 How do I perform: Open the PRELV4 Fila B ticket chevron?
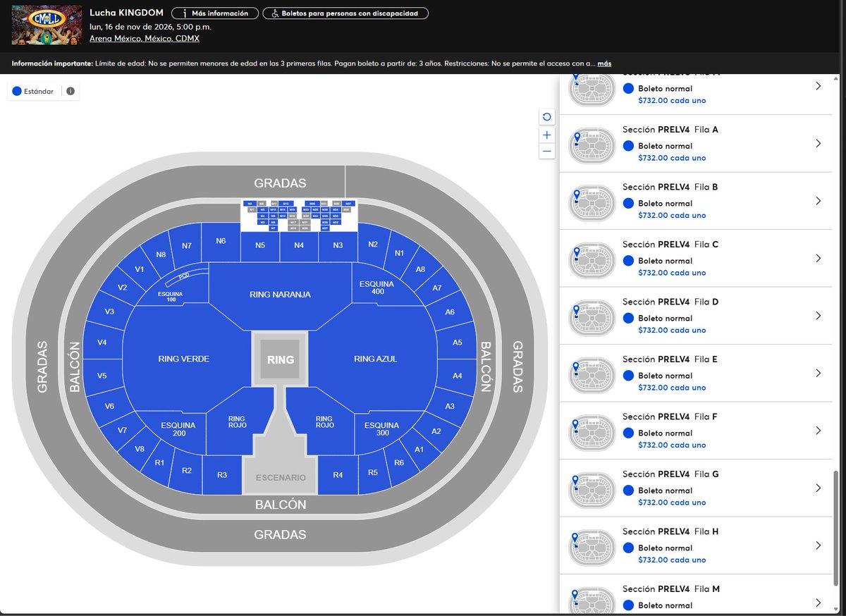coord(818,201)
